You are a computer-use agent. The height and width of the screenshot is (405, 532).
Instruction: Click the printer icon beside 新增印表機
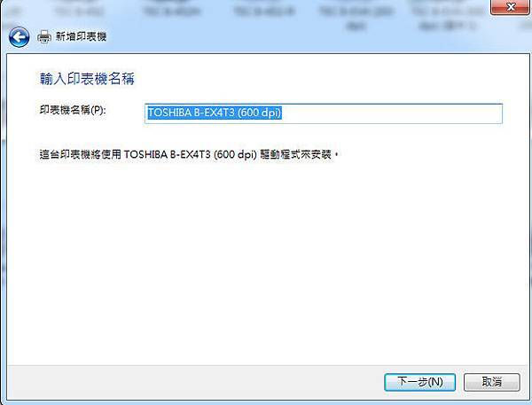pyautogui.click(x=44, y=36)
